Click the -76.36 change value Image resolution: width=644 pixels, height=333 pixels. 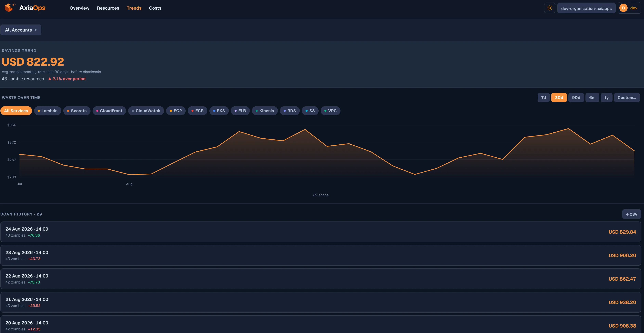pyautogui.click(x=34, y=235)
